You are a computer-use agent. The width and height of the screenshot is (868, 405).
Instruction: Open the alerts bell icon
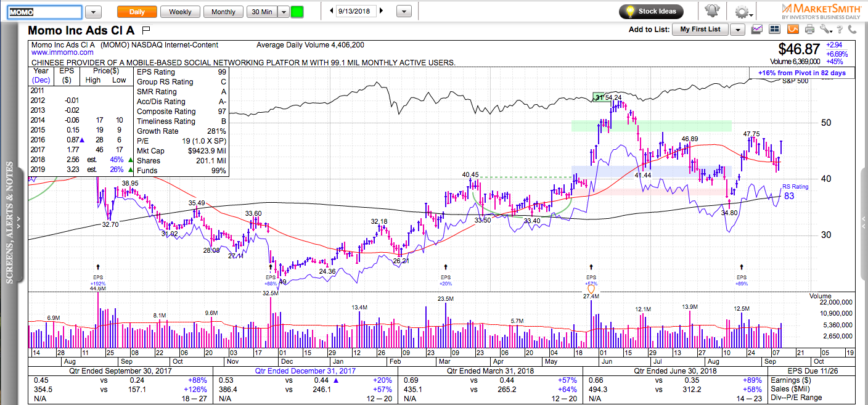click(x=713, y=11)
